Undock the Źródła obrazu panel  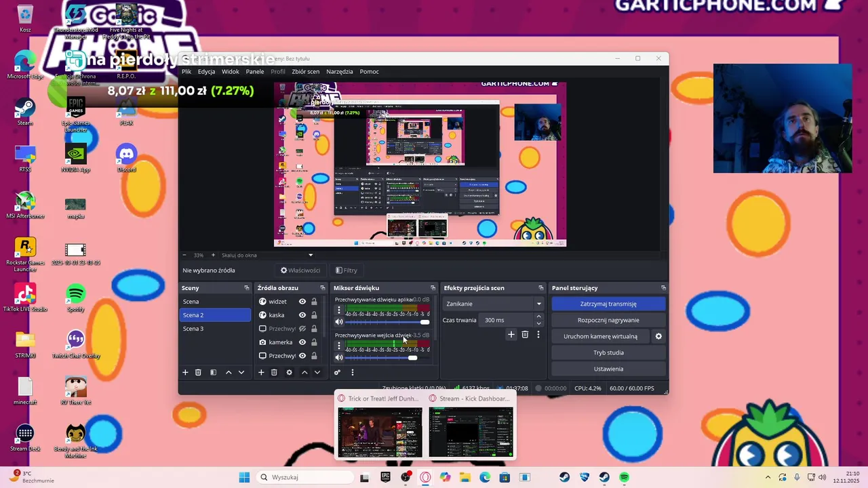pos(323,288)
